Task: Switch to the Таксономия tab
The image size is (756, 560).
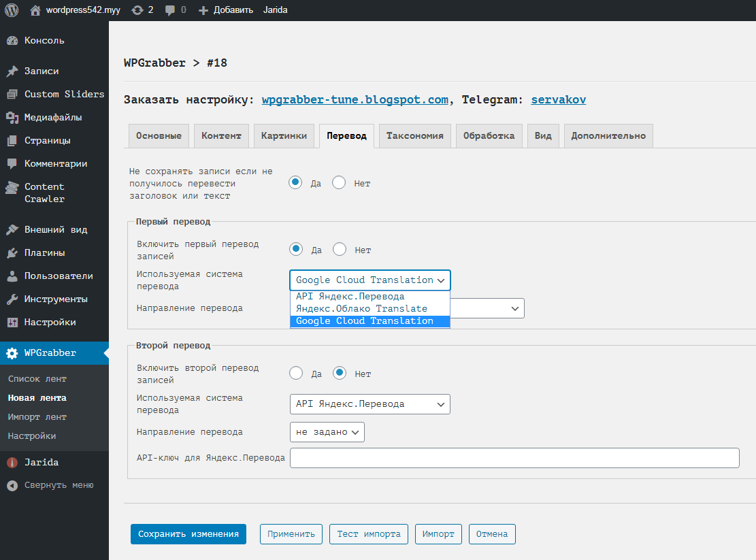Action: point(414,135)
